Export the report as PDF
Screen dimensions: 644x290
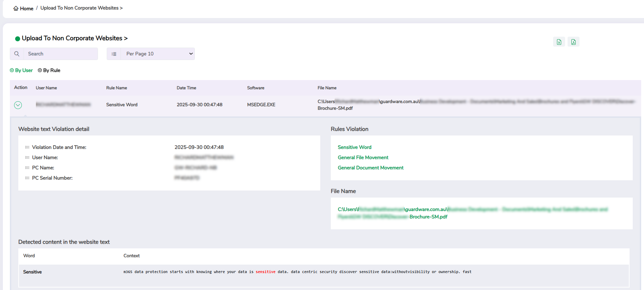[x=573, y=42]
